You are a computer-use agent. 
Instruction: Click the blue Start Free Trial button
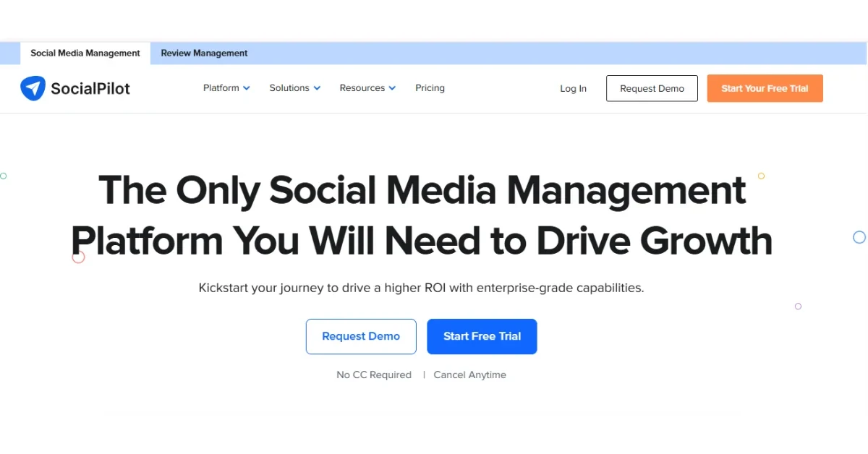482,336
